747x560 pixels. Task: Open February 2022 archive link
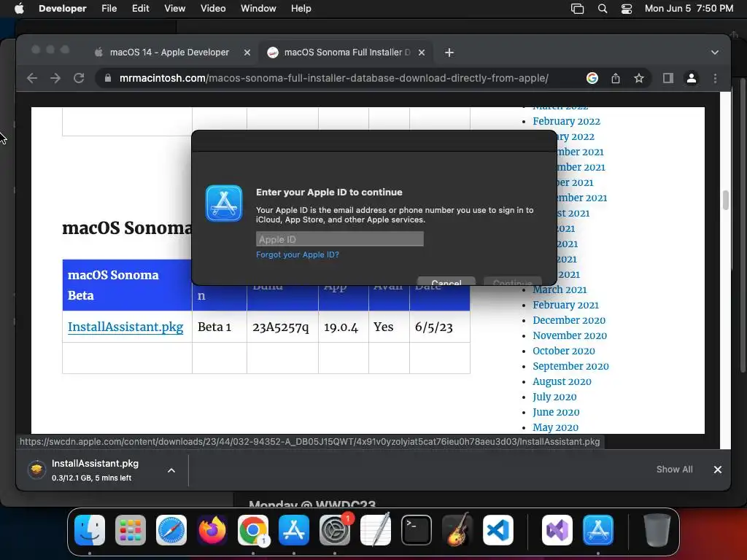566,122
